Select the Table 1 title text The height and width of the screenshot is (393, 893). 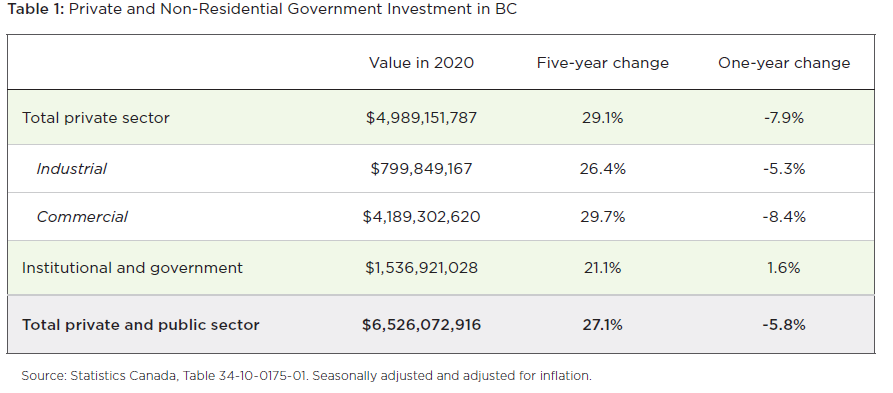pos(262,10)
